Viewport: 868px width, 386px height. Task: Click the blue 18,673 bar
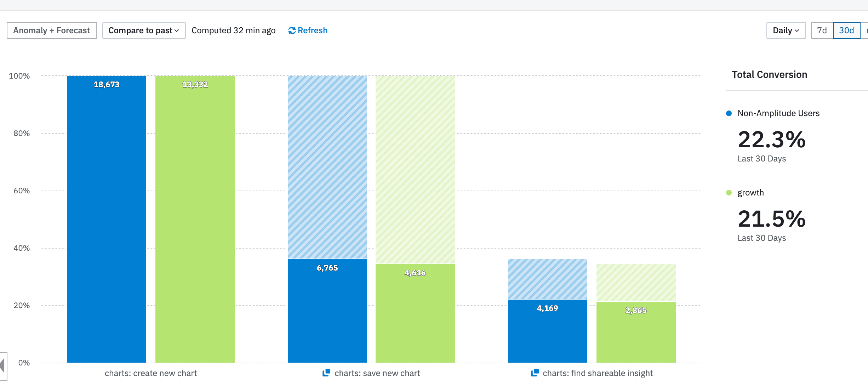click(106, 220)
